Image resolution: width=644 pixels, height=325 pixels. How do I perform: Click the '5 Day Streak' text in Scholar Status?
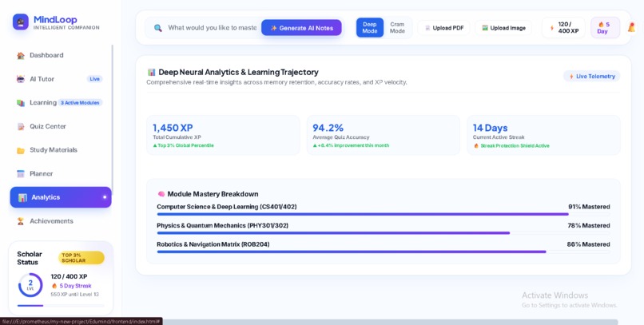(76, 286)
